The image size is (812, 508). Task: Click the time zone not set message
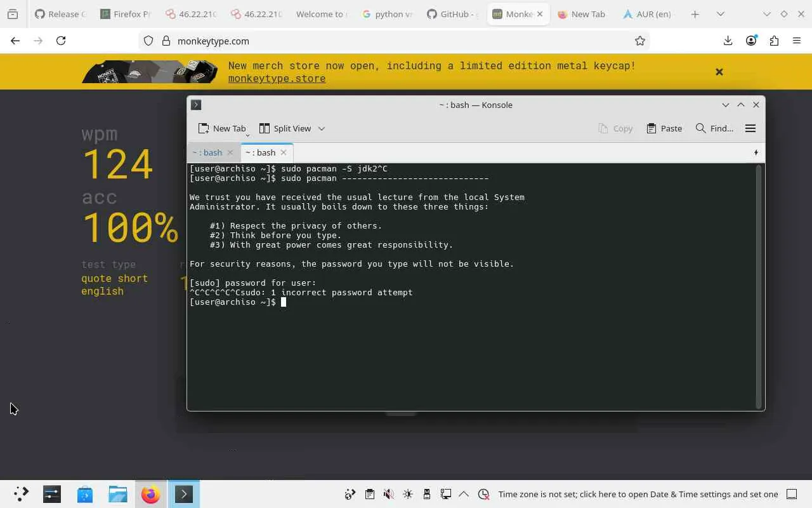(638, 494)
